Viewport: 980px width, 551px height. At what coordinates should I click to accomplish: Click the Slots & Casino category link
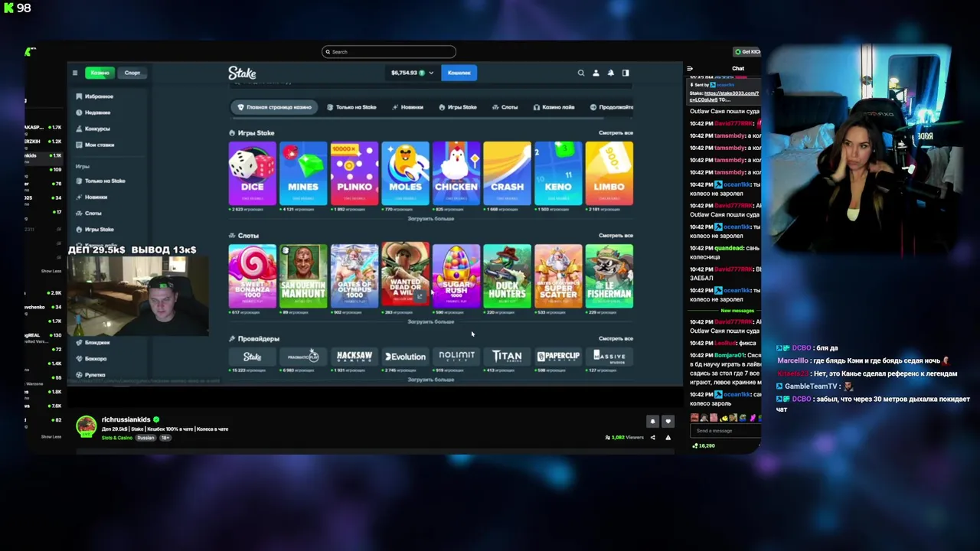[x=117, y=438]
